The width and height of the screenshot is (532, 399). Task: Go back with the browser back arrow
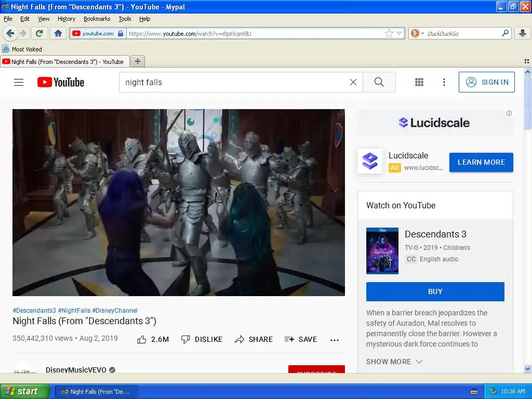point(10,33)
